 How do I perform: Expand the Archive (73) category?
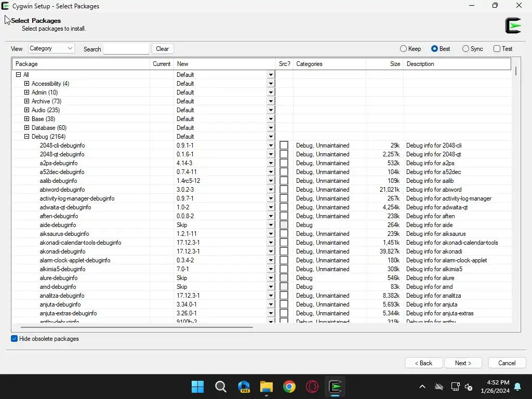(x=27, y=101)
